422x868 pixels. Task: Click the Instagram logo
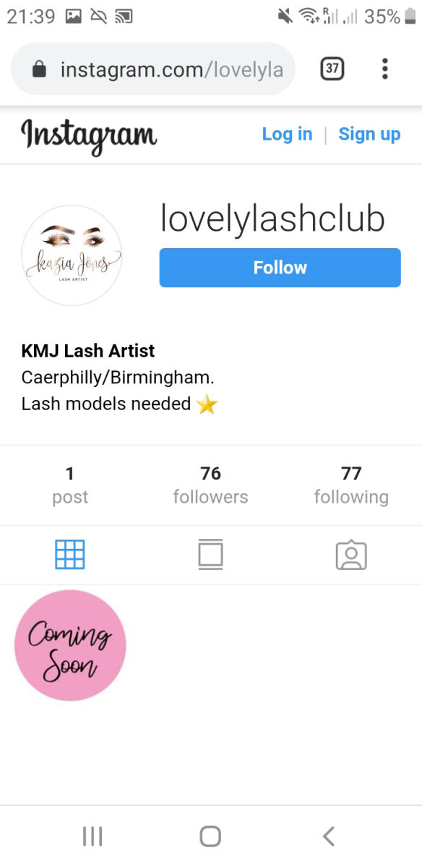89,135
